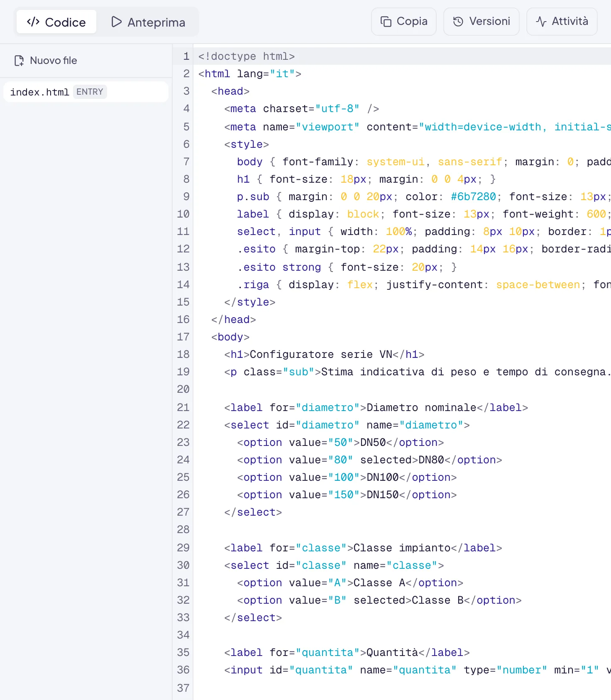This screenshot has height=700, width=611.
Task: Click the ENTRY badge next to index.html
Action: pyautogui.click(x=90, y=92)
